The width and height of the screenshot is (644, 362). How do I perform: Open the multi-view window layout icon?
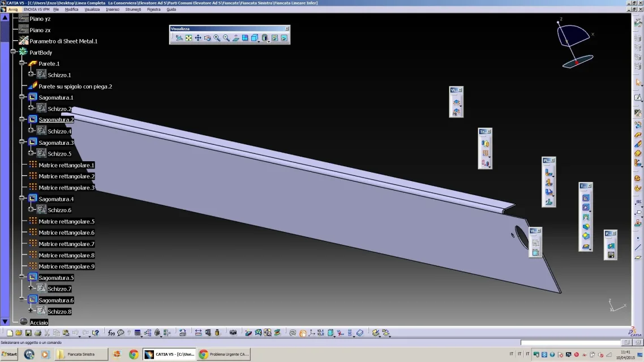pos(245,38)
